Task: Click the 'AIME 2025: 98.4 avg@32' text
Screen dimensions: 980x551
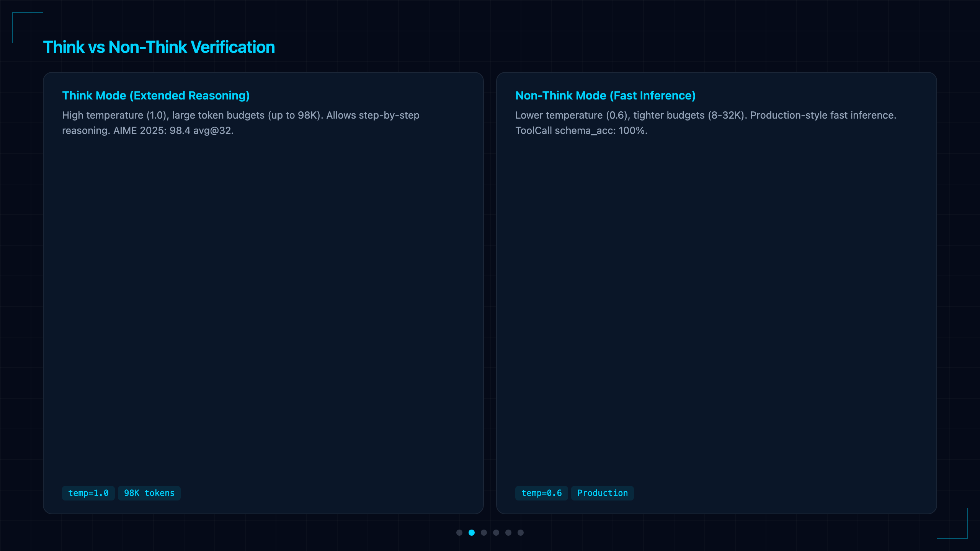Action: click(x=172, y=130)
